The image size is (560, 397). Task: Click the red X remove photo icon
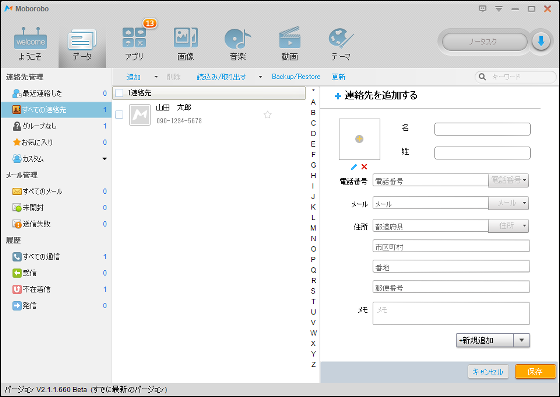point(364,167)
